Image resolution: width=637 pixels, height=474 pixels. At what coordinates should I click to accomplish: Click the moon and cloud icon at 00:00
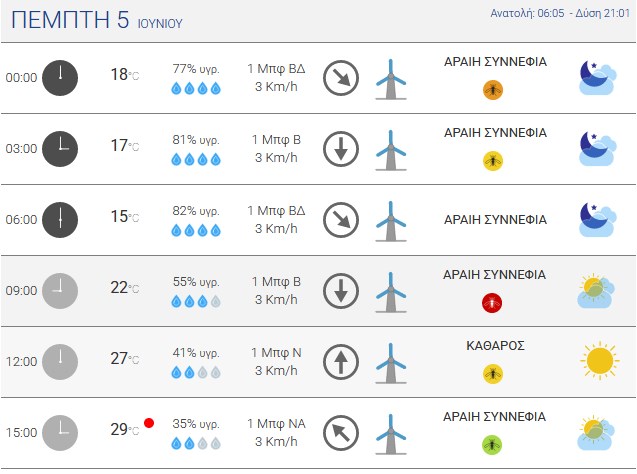click(x=597, y=78)
